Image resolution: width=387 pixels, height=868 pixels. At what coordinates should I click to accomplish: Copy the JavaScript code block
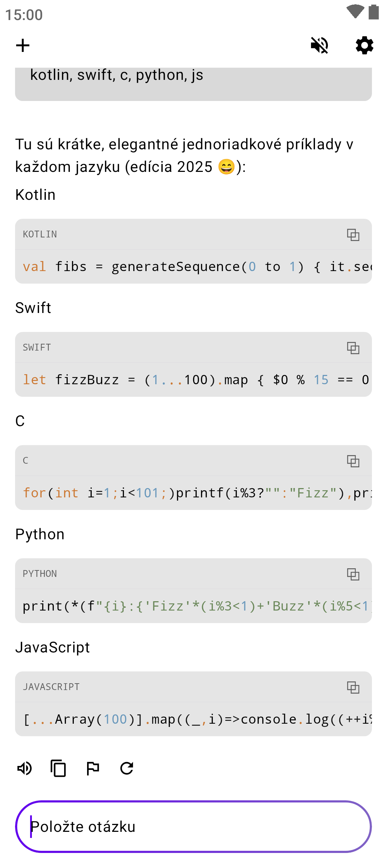[x=353, y=687]
